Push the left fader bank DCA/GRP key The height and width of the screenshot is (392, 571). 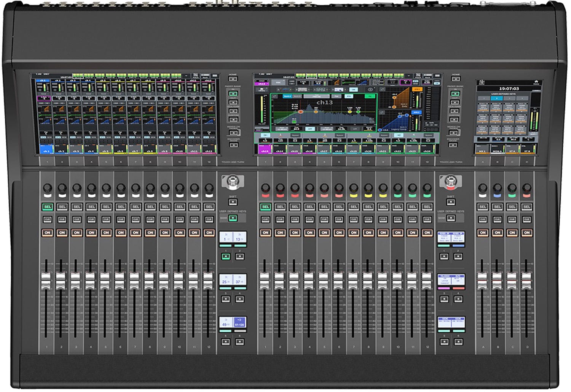(233, 111)
